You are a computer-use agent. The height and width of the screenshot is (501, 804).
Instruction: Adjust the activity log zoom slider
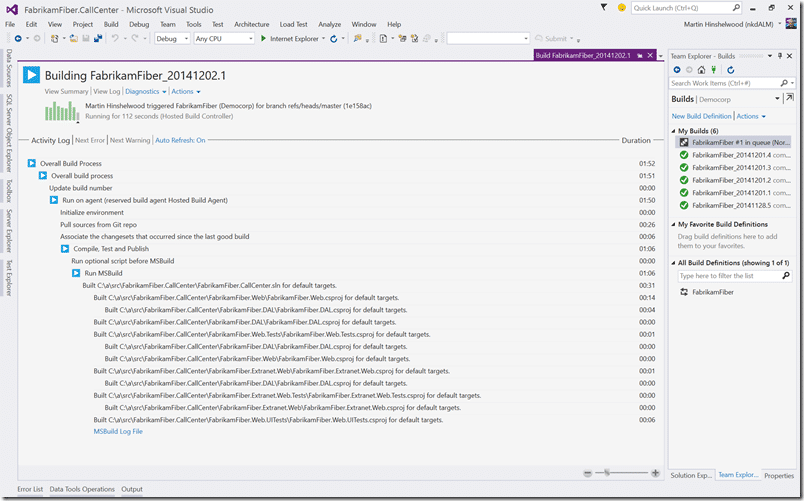[x=608, y=473]
